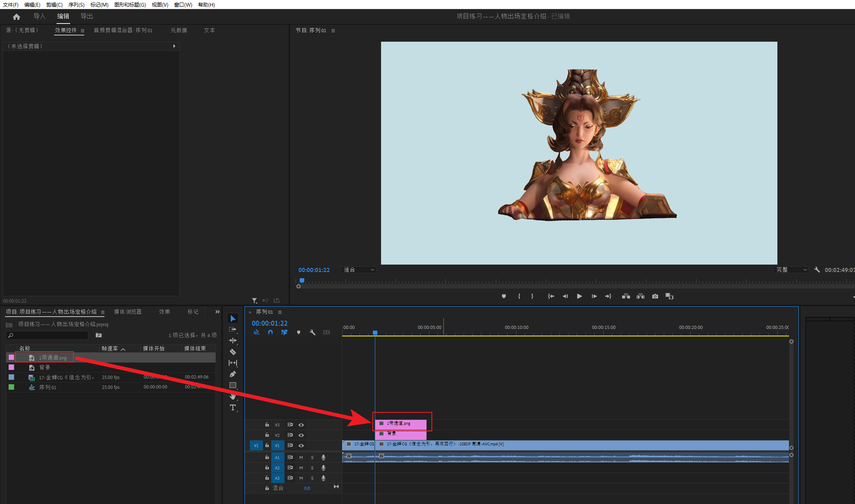Switch to the 媒体浏览器 tab
Viewport: 855px width, 504px height.
point(128,312)
